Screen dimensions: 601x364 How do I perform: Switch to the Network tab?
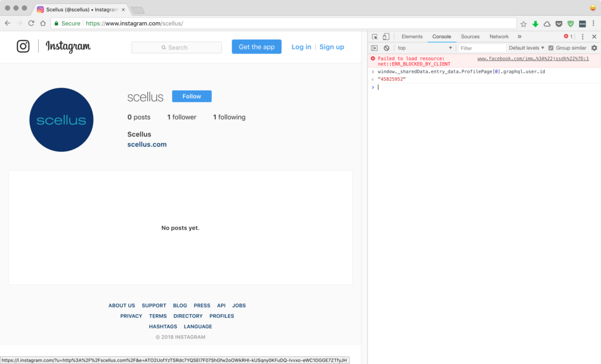(x=499, y=36)
